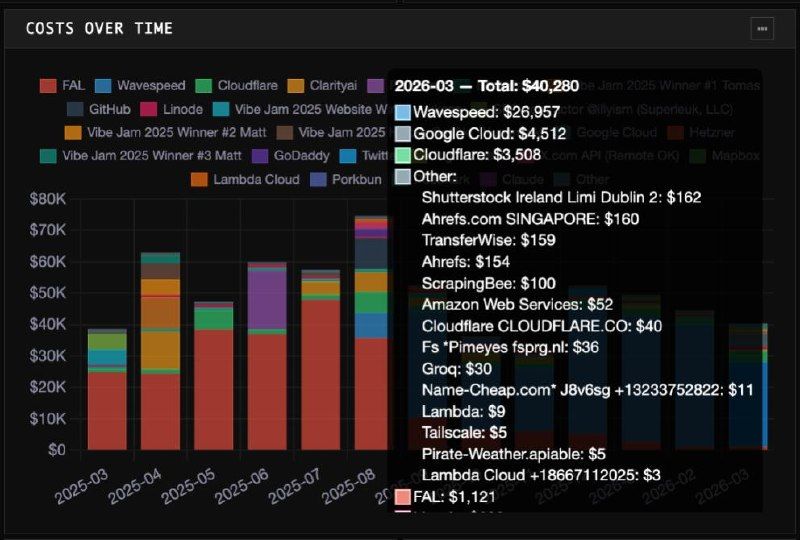Viewport: 800px width, 540px height.
Task: Click the 'Groq: $30' entry
Action: pyautogui.click(x=457, y=369)
